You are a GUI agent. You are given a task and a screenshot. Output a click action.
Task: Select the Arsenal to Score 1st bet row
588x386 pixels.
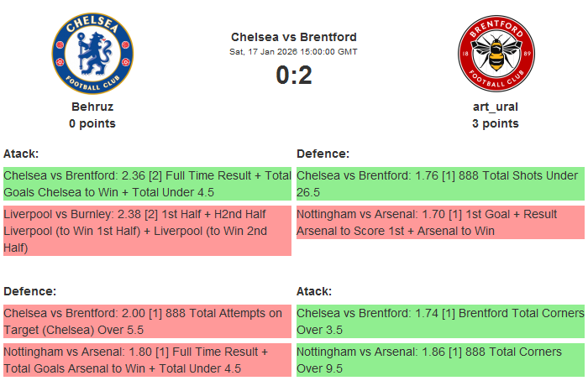(x=440, y=222)
